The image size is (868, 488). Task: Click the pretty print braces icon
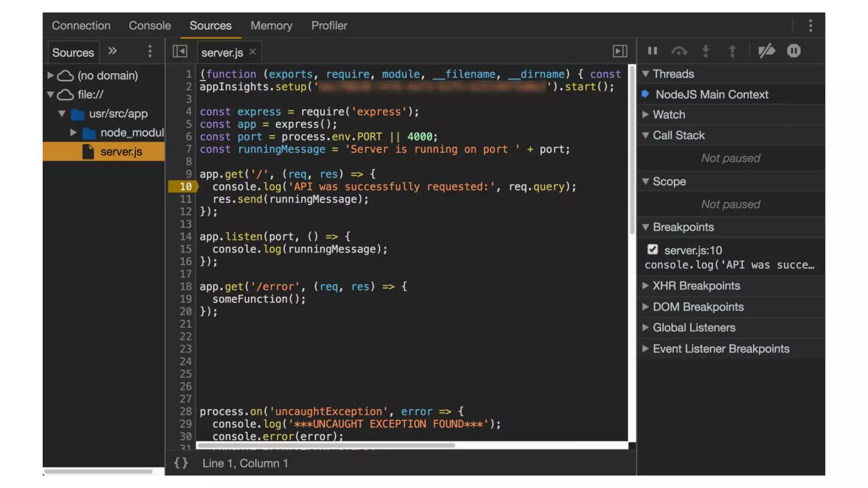[181, 463]
